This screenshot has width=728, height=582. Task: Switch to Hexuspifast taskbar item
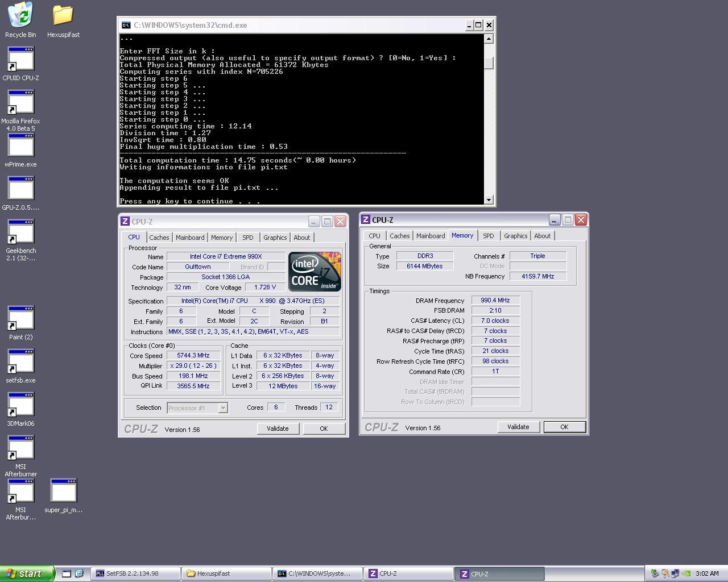[226, 573]
